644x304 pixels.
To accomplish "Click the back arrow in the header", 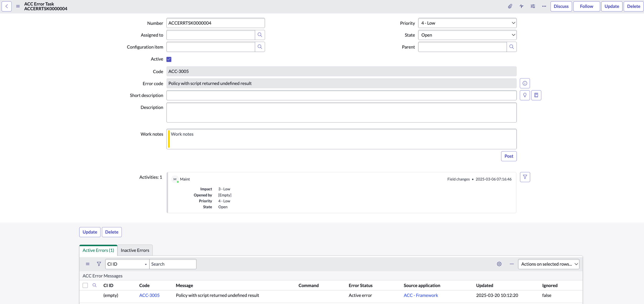I will (7, 6).
